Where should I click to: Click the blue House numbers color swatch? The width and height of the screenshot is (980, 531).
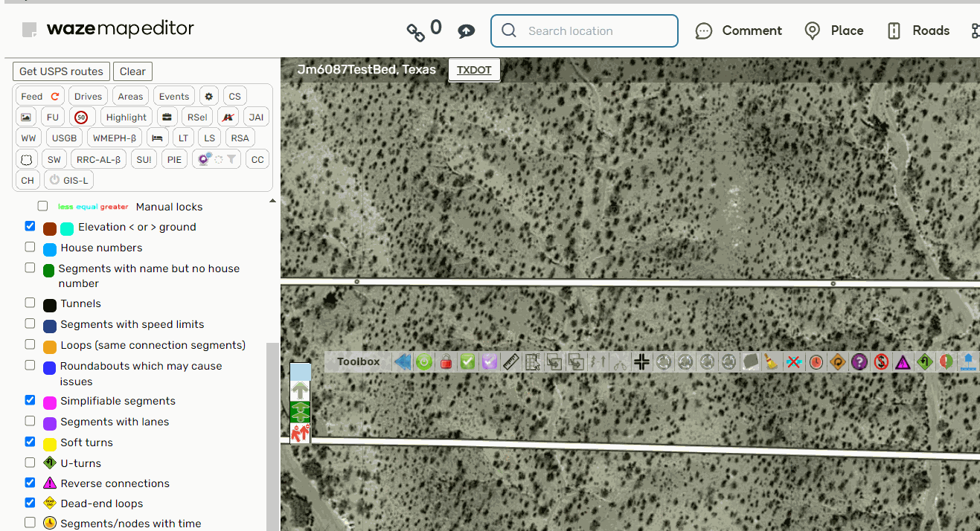pyautogui.click(x=50, y=249)
